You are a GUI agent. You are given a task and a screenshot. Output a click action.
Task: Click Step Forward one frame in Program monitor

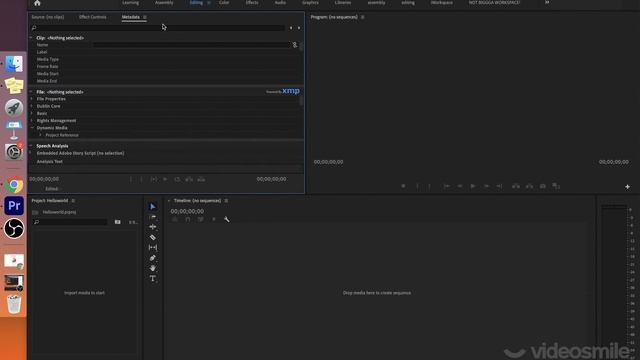(x=486, y=186)
